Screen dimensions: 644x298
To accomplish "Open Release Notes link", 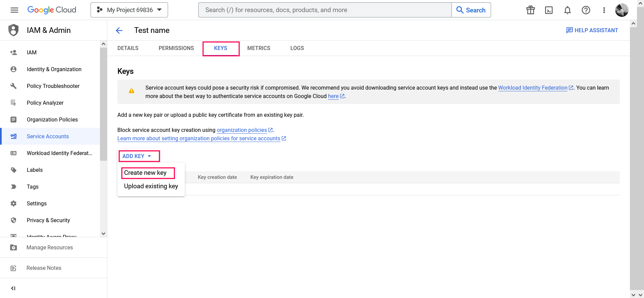I will click(x=44, y=268).
